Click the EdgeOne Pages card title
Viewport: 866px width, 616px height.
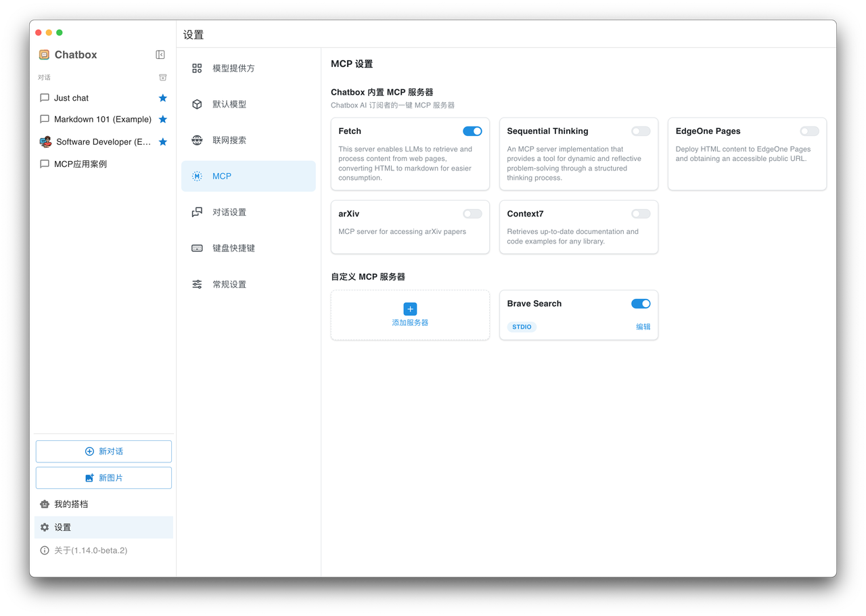pyautogui.click(x=708, y=131)
